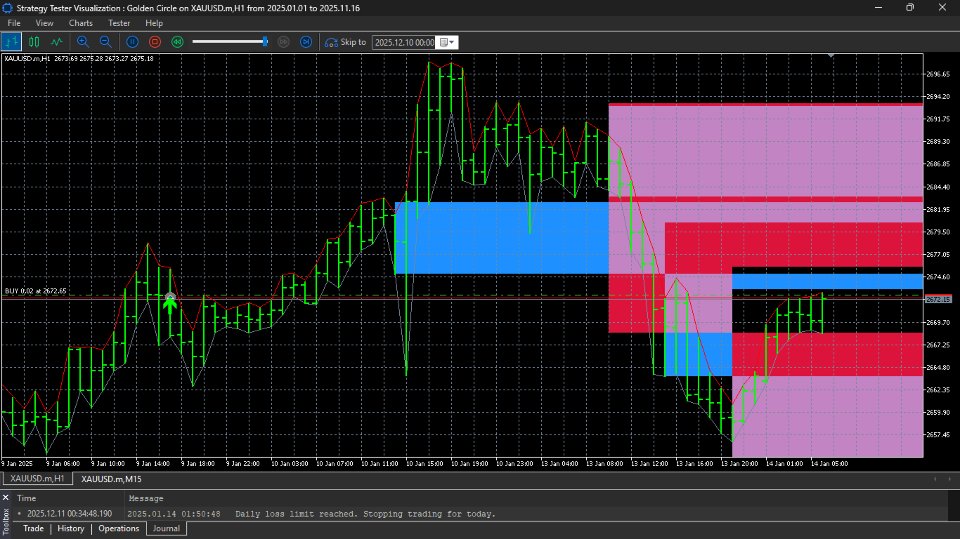The image size is (960, 539).
Task: Open the Skip to calendar dropdown
Action: pos(448,42)
